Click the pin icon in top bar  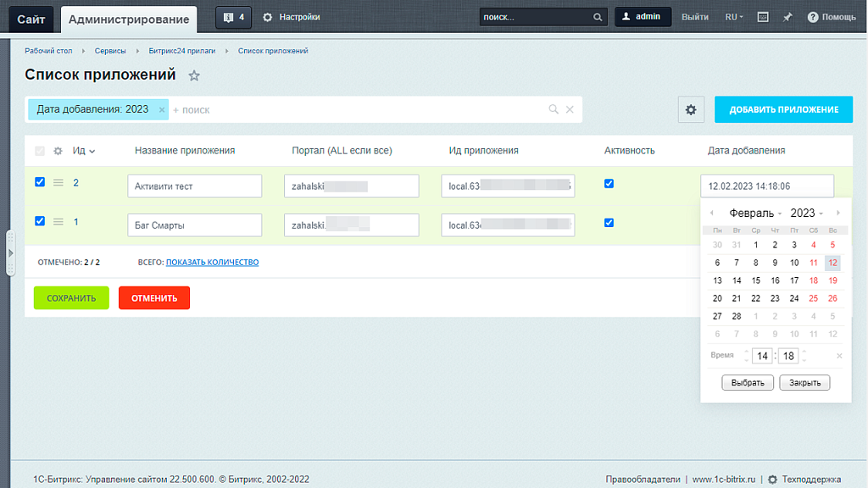click(x=787, y=17)
